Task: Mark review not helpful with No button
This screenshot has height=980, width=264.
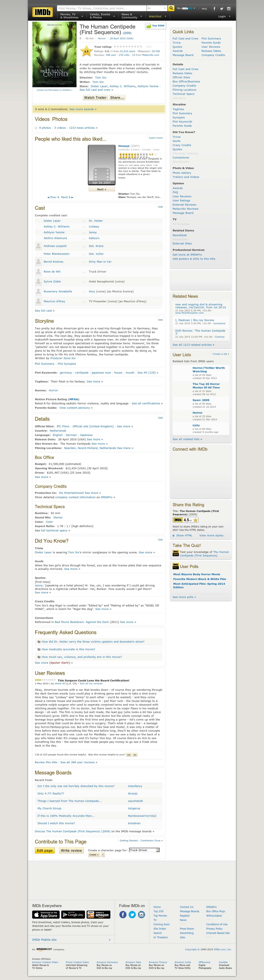Action: 135,755
